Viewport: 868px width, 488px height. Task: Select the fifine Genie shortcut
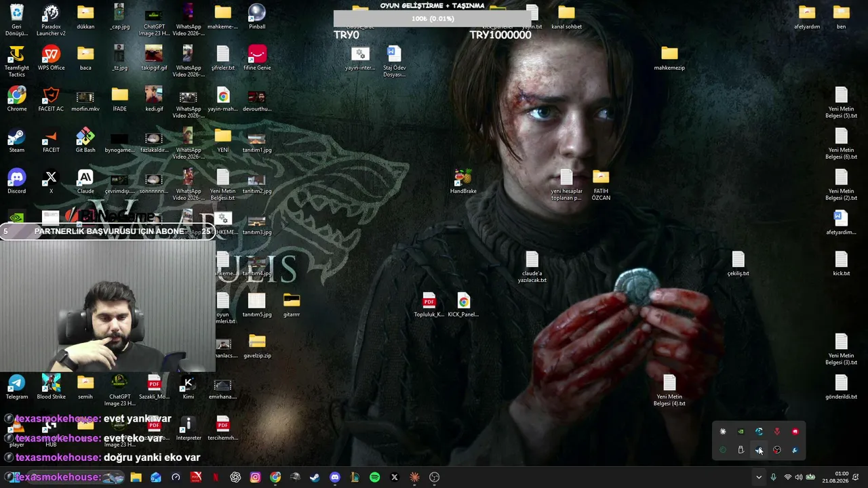point(257,58)
